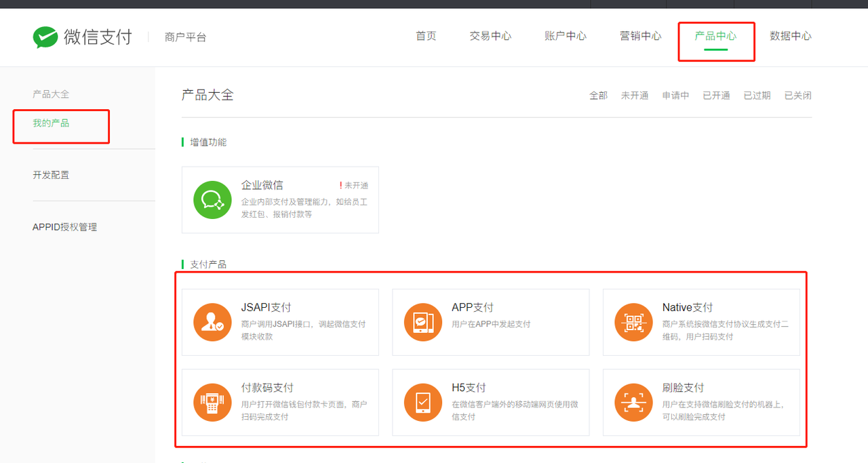868x463 pixels.
Task: Open the 付款码支付 product title
Action: click(x=267, y=388)
